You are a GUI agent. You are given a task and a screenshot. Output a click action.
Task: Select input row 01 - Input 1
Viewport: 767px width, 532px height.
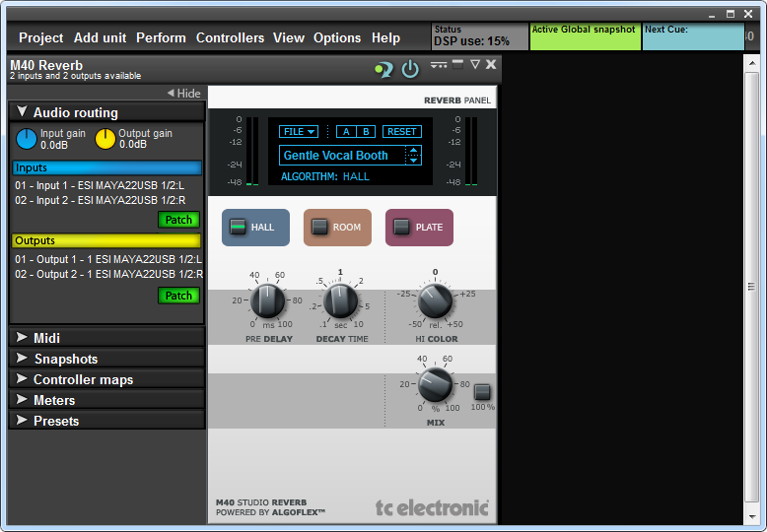[100, 185]
